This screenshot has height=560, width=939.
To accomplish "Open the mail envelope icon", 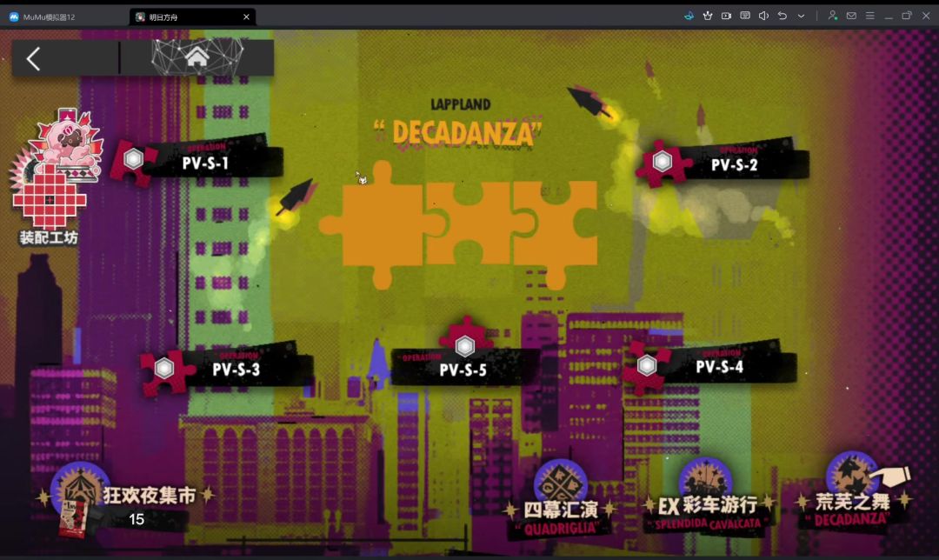I will click(x=851, y=17).
